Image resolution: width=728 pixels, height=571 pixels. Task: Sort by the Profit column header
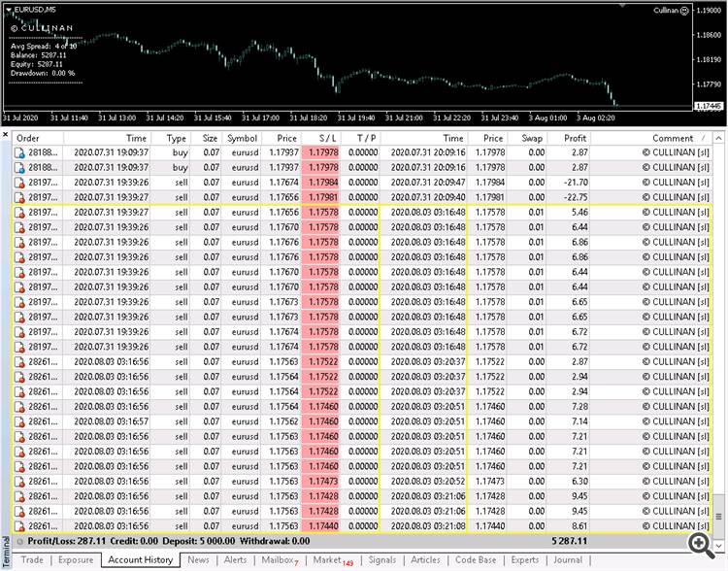coord(568,139)
